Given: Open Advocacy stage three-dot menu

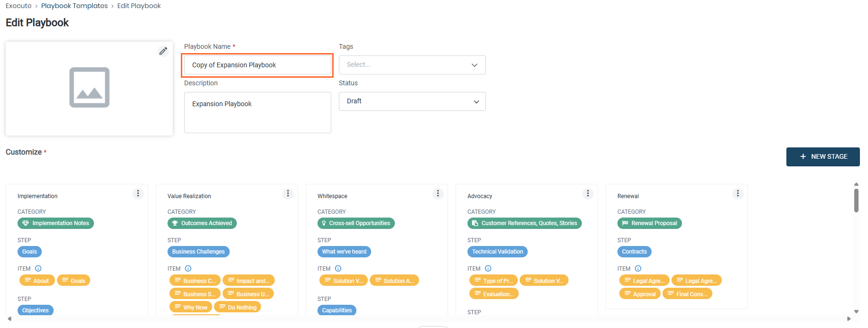Looking at the screenshot, I should point(588,193).
